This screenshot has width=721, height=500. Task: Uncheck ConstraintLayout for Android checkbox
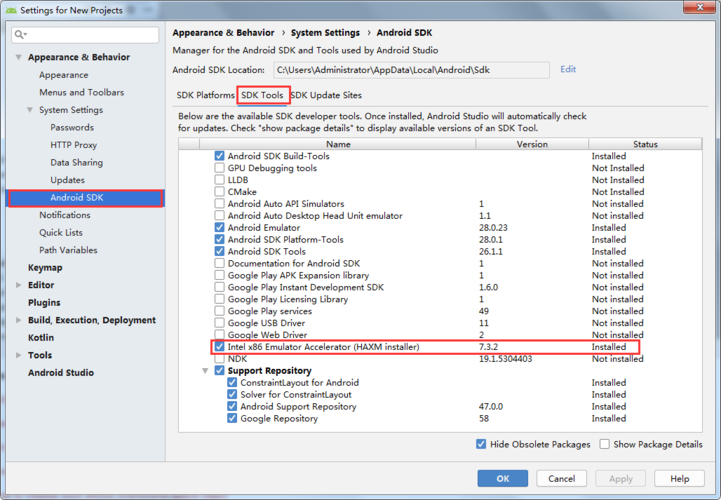coord(232,383)
